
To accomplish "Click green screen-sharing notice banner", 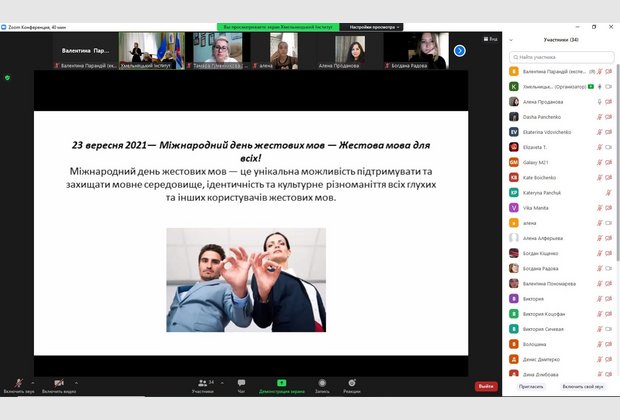I will pos(278,27).
